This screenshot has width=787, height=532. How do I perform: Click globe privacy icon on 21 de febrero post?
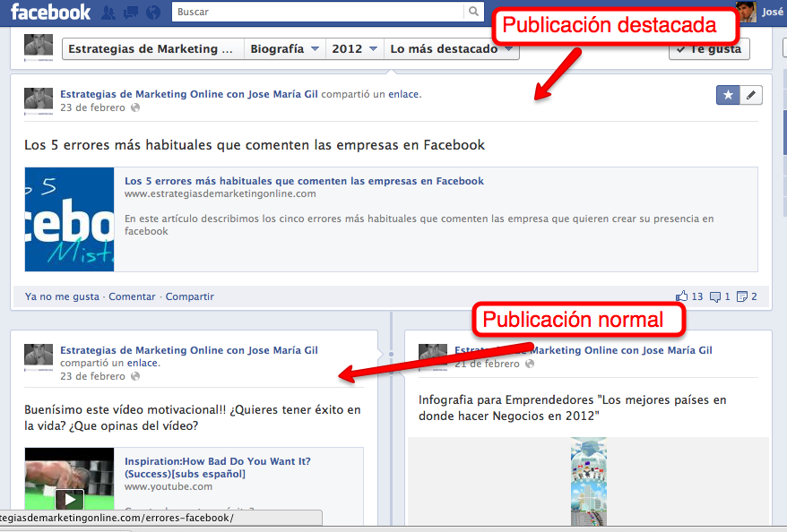click(530, 364)
